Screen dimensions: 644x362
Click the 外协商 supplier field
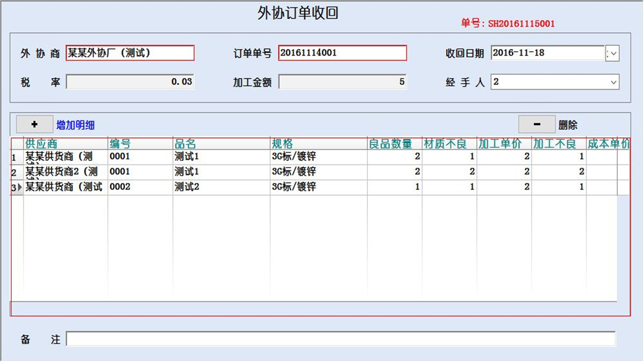pos(130,53)
